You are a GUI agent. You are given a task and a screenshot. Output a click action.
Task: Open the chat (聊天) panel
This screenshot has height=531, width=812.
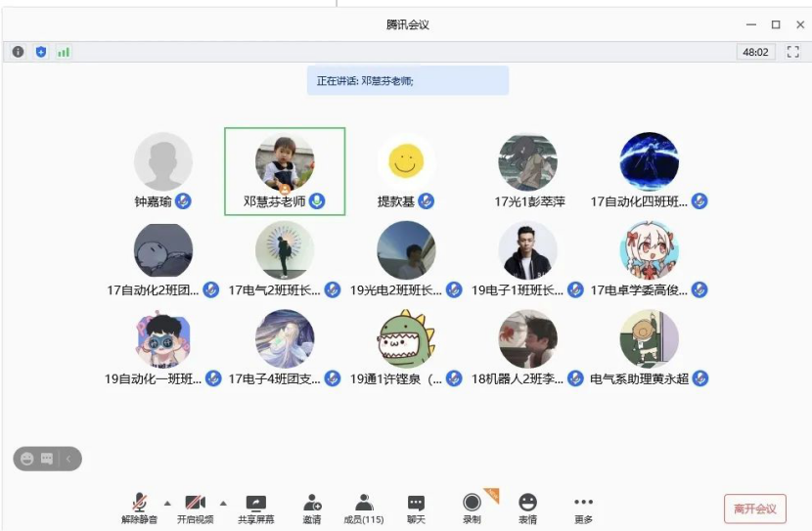point(416,508)
